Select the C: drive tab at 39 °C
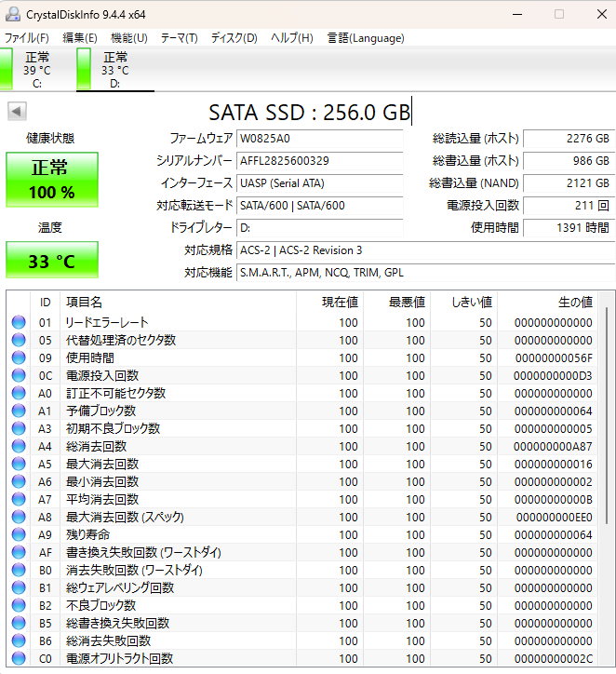 coord(38,70)
